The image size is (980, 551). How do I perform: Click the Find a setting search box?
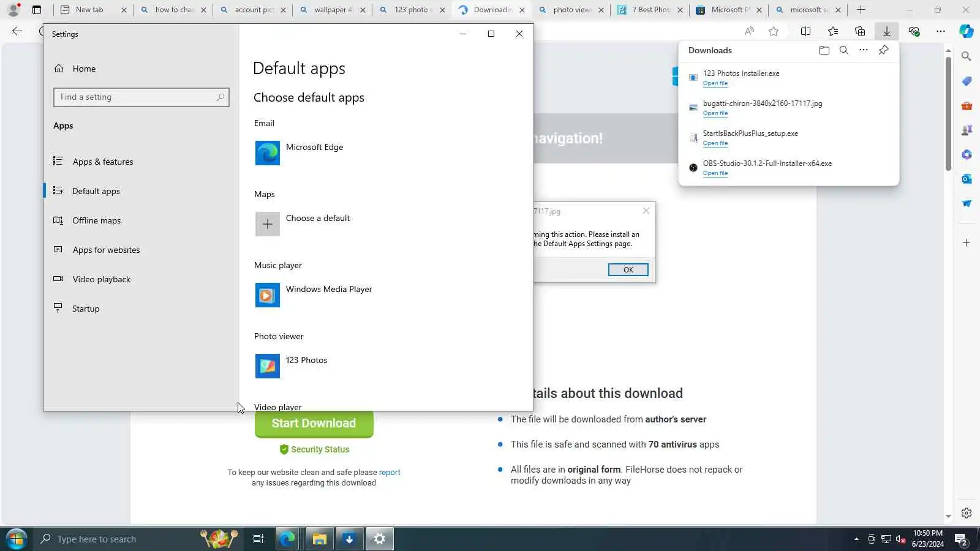pyautogui.click(x=141, y=97)
